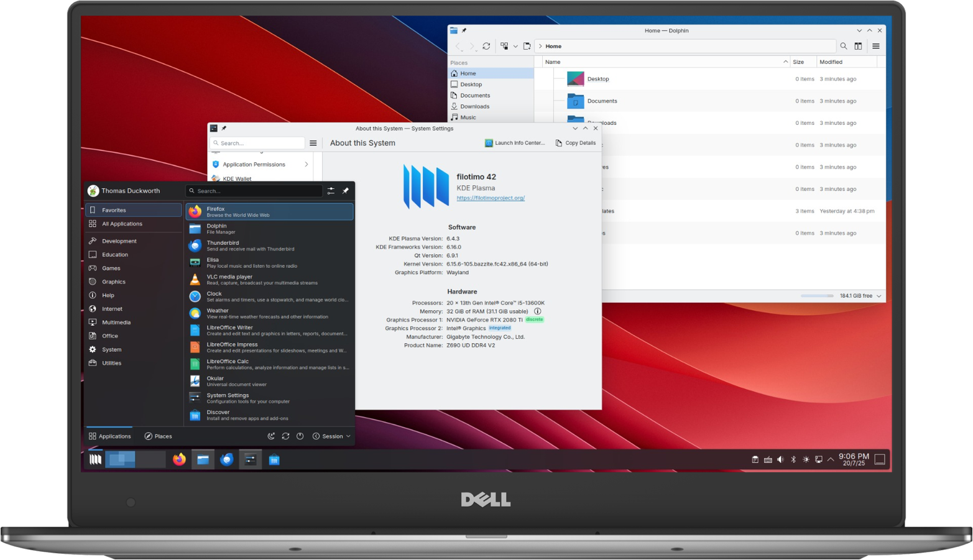Switch to the Places tab in launcher

pos(158,436)
